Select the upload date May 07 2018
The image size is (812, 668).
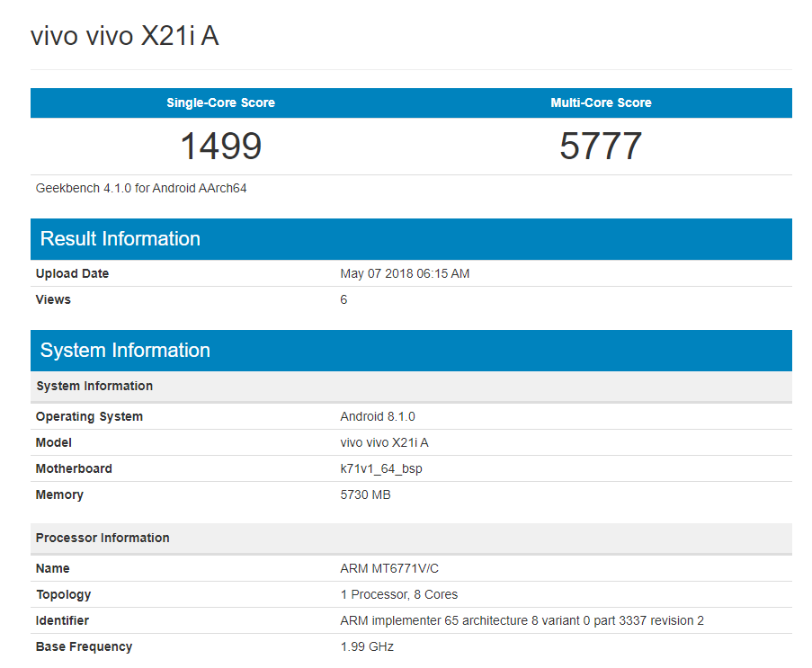click(405, 273)
